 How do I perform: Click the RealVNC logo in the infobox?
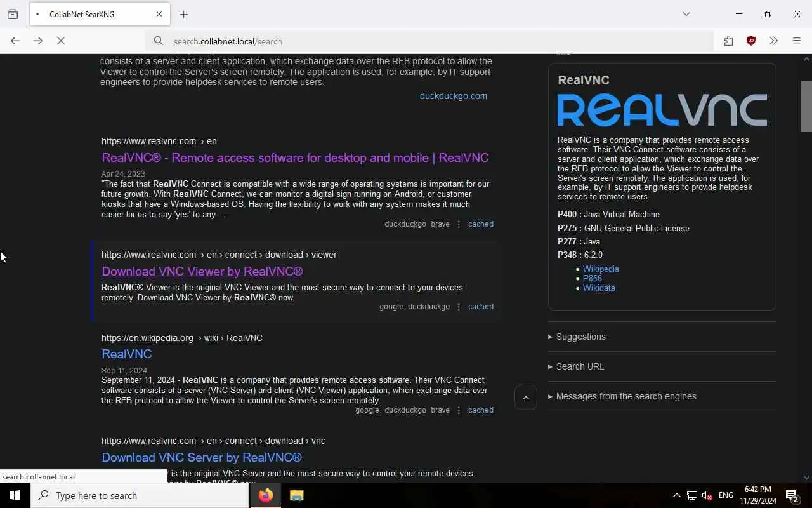pos(662,110)
